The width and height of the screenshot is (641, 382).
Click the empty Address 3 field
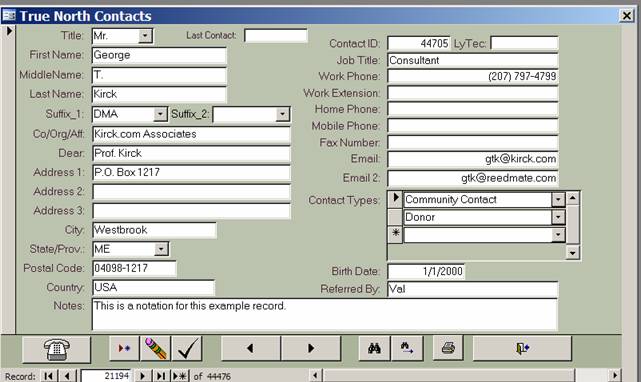[x=191, y=211]
